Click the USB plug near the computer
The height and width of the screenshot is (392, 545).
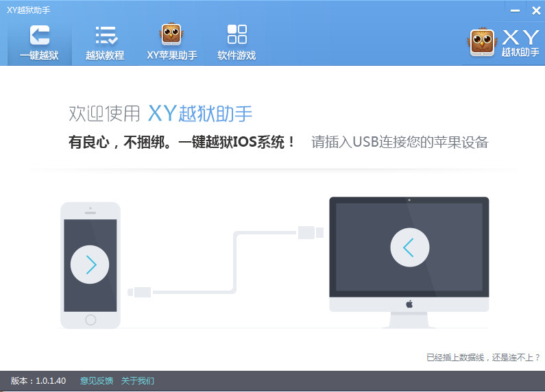click(x=310, y=233)
